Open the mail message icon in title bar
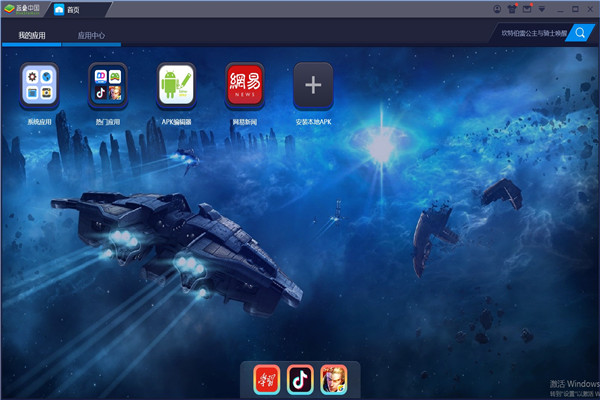The height and width of the screenshot is (400, 600). (x=527, y=9)
